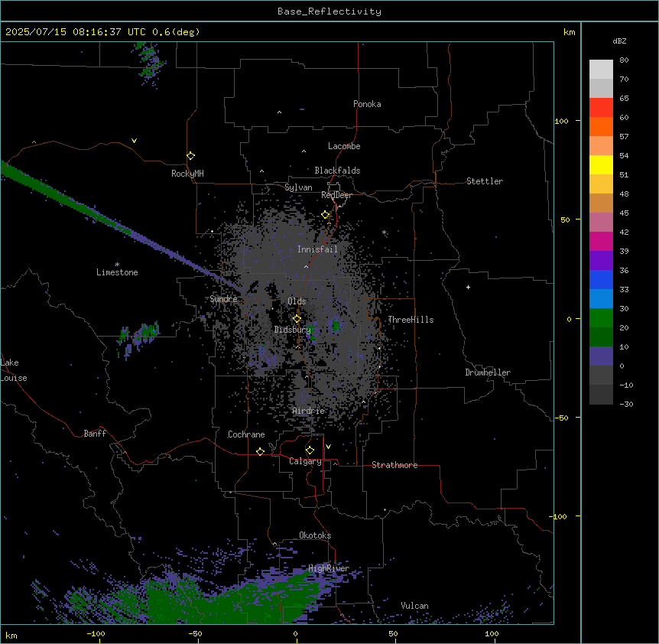Select the bright yellow 54-51 dBZ swatch
659x644 pixels.
(601, 164)
